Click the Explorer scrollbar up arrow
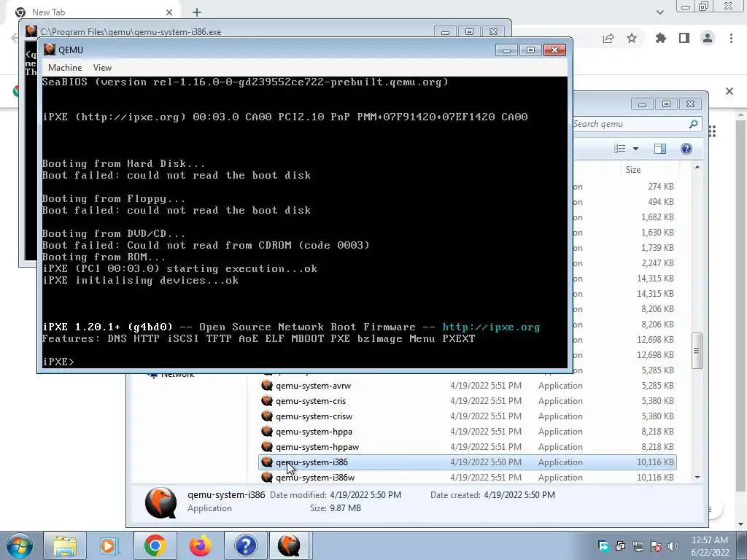 point(697,167)
